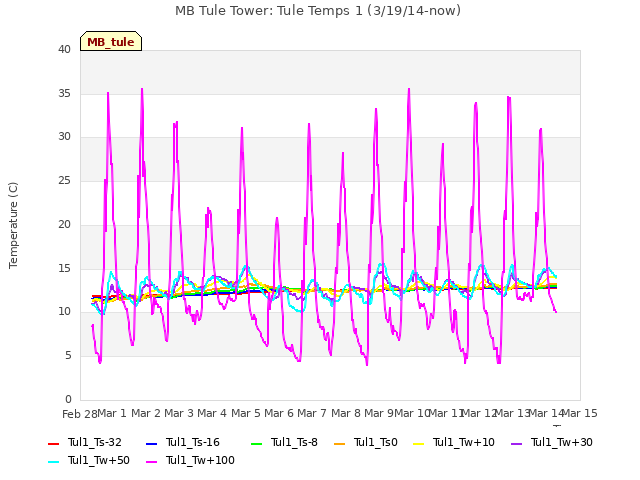Click the blue Tul1_Ts-16 legend swatch
640x480 pixels.
click(x=151, y=443)
